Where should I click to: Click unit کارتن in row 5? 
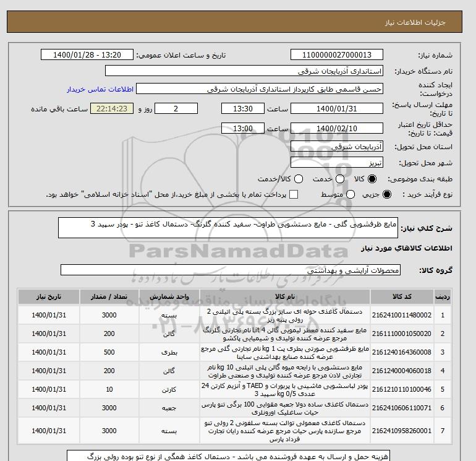169,390
